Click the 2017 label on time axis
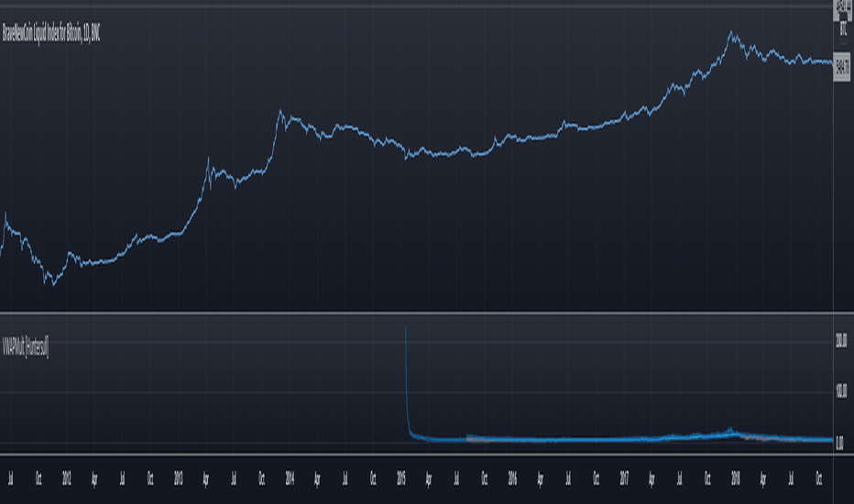This screenshot has height=504, width=854. point(624,478)
